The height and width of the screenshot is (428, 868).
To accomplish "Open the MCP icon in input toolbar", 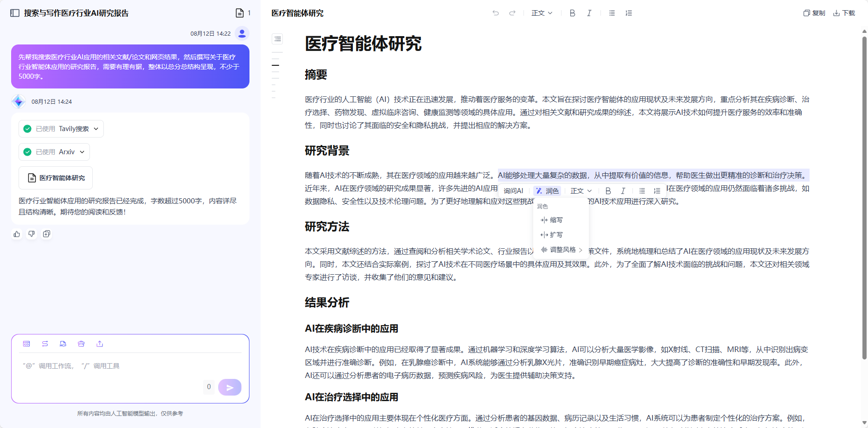I will click(x=63, y=344).
